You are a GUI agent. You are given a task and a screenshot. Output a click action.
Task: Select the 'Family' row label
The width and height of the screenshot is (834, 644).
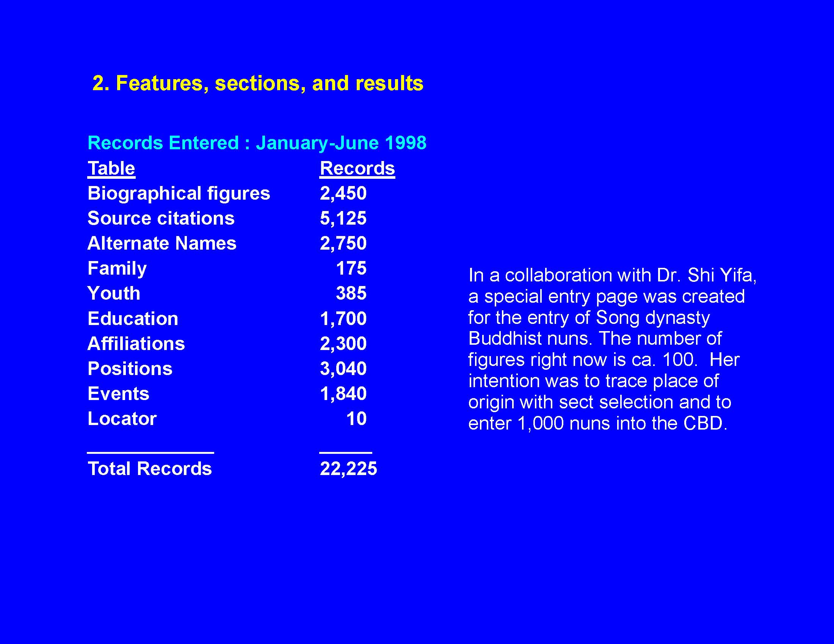coord(117,269)
